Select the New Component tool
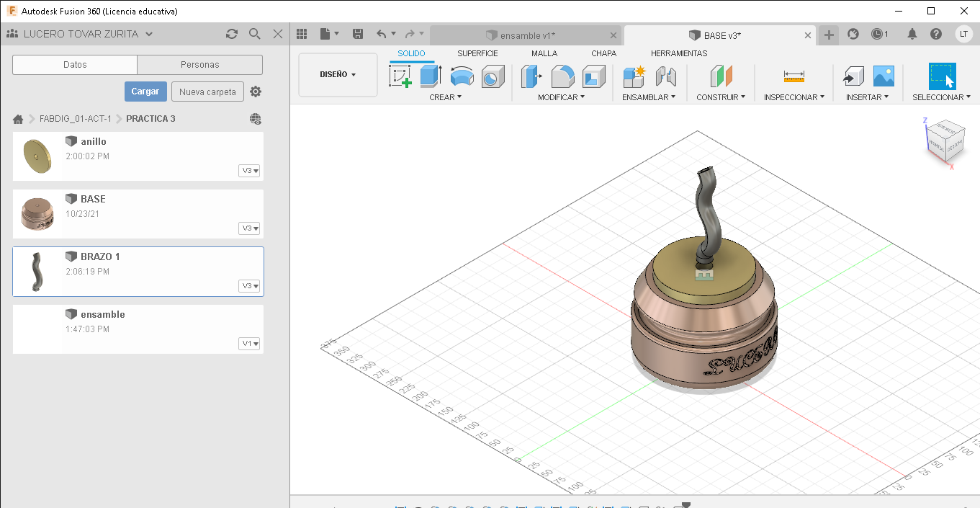Image resolution: width=980 pixels, height=508 pixels. tap(634, 76)
